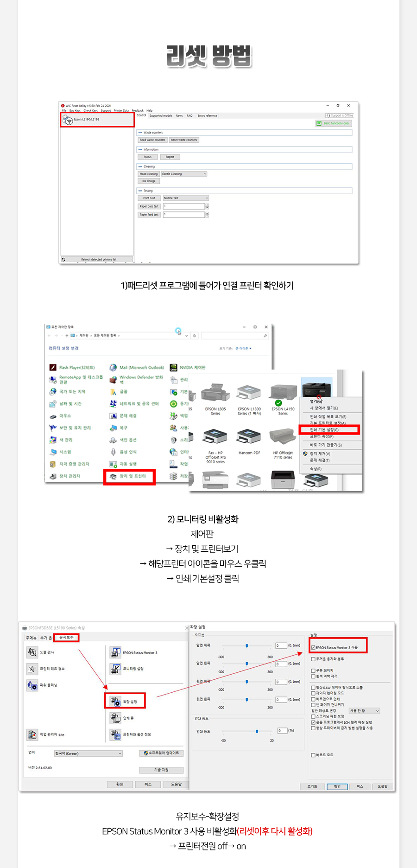Click the 뒷면 왼쪽 offset slider
The height and width of the screenshot is (868, 417).
pos(247,699)
